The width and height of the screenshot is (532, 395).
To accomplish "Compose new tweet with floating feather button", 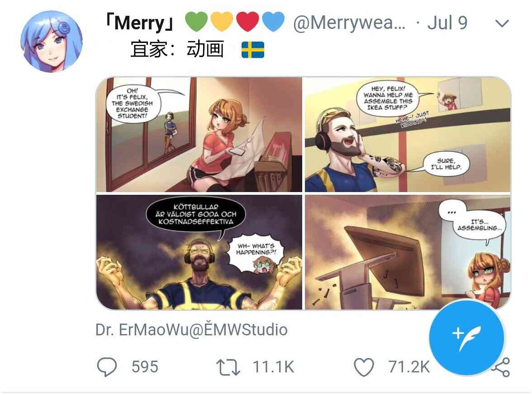I will coord(466,337).
